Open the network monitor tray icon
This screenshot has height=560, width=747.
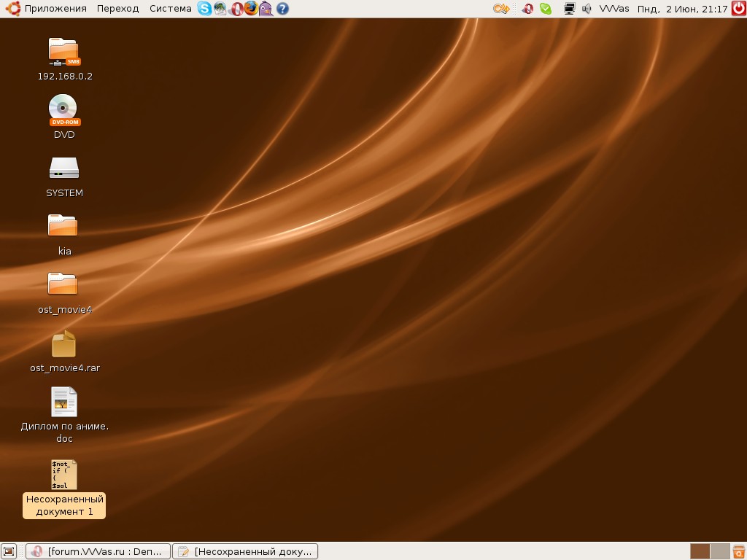[570, 9]
